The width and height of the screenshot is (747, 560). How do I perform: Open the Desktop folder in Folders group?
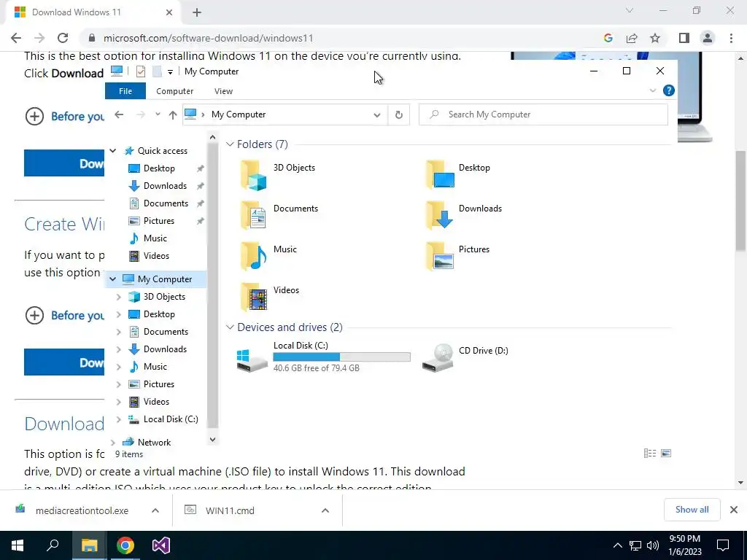click(439, 175)
